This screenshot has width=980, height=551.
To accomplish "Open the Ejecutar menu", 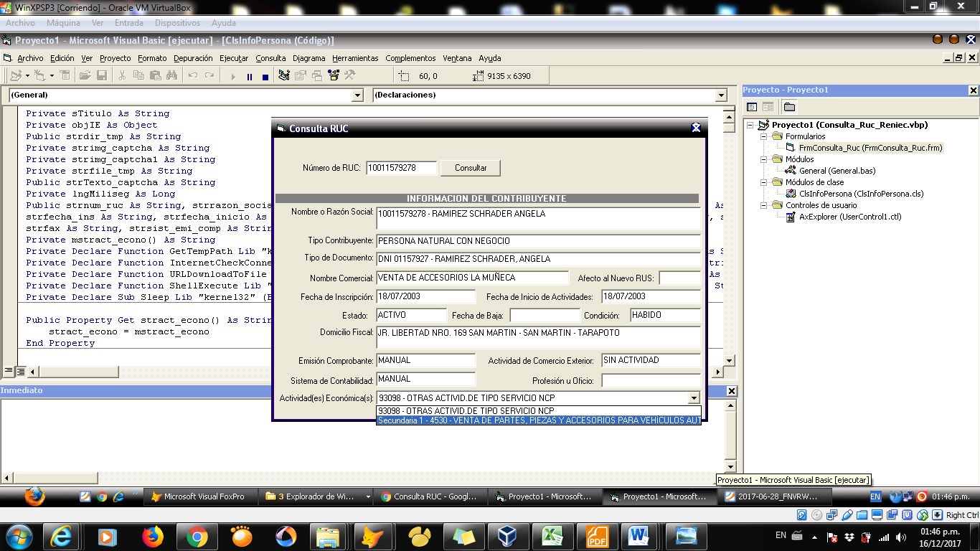I will 234,58.
